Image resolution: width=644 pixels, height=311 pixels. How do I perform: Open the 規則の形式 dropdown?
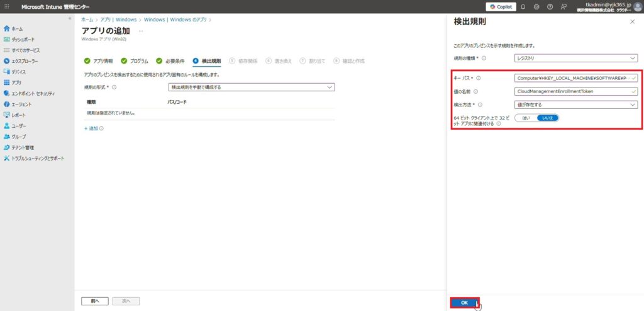coord(252,87)
